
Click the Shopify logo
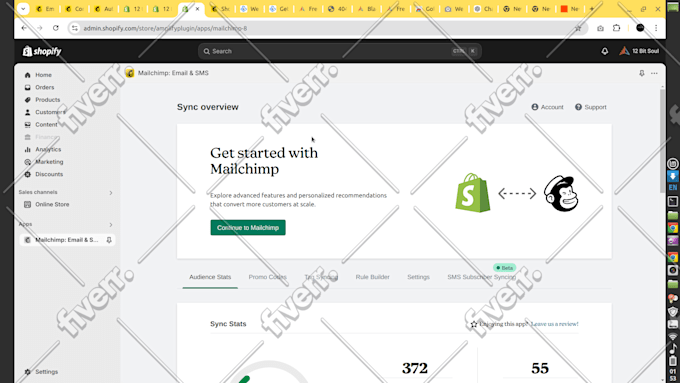point(42,51)
